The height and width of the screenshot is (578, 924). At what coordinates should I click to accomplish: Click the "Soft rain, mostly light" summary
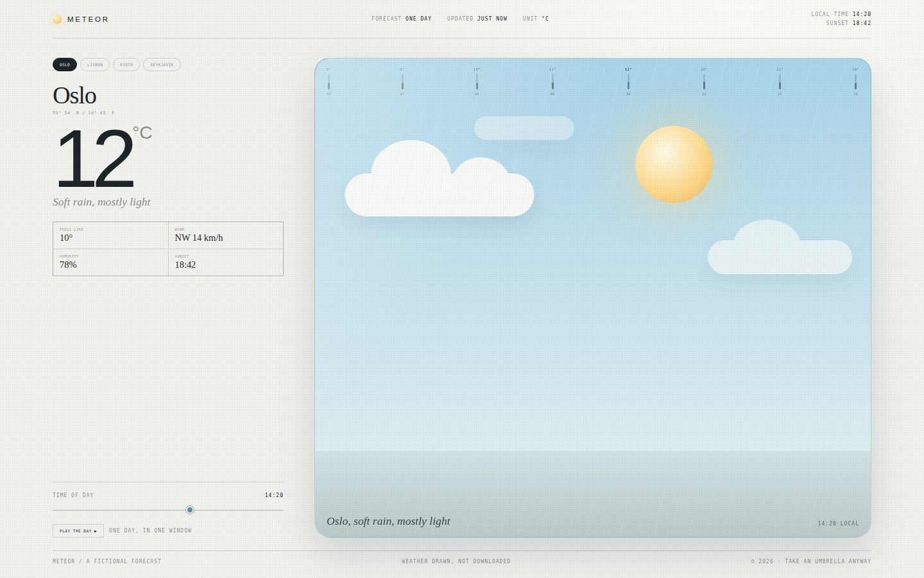[101, 202]
